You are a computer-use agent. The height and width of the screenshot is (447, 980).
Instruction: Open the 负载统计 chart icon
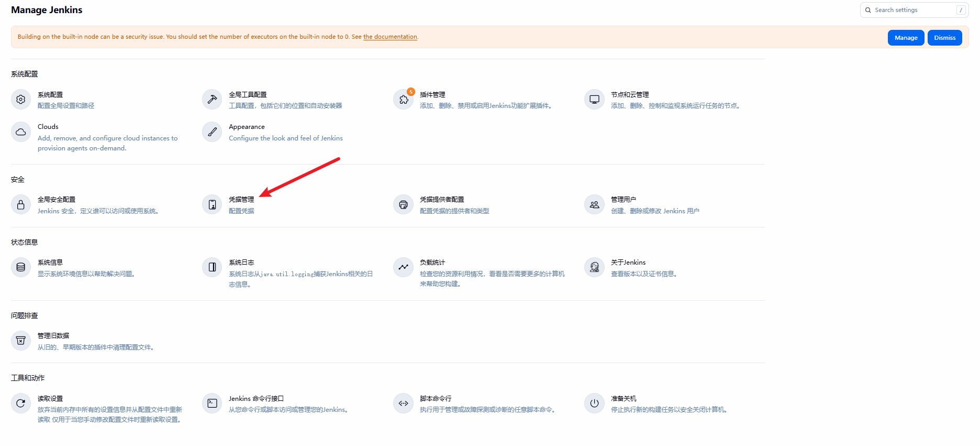click(x=403, y=267)
